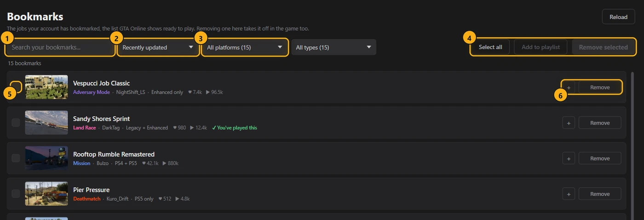644x220 pixels.
Task: Tick the Pier Pressure checkbox
Action: pyautogui.click(x=16, y=193)
